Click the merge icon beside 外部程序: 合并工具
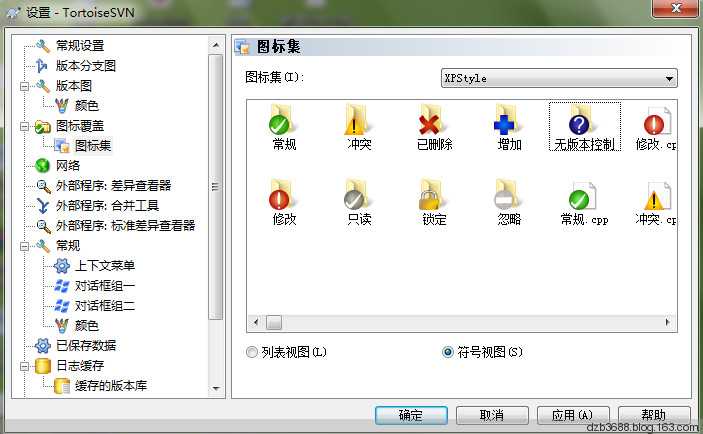703x434 pixels. coord(43,206)
